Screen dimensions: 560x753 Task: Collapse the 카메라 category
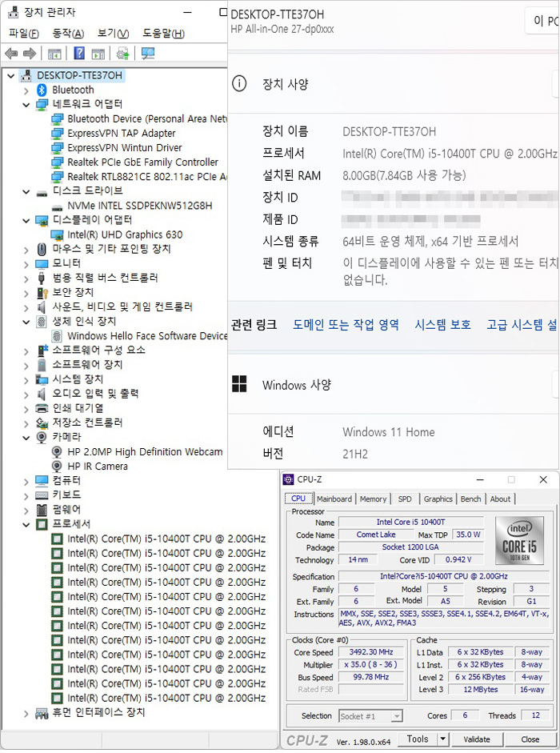tap(26, 438)
